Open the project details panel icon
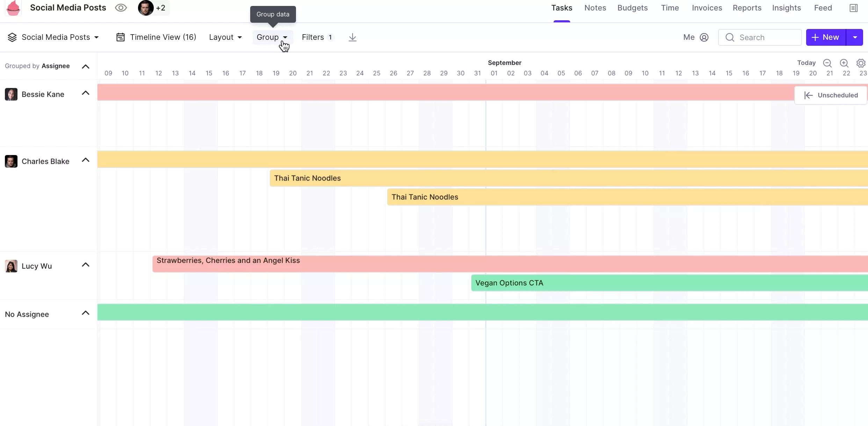The image size is (868, 426). tap(854, 8)
